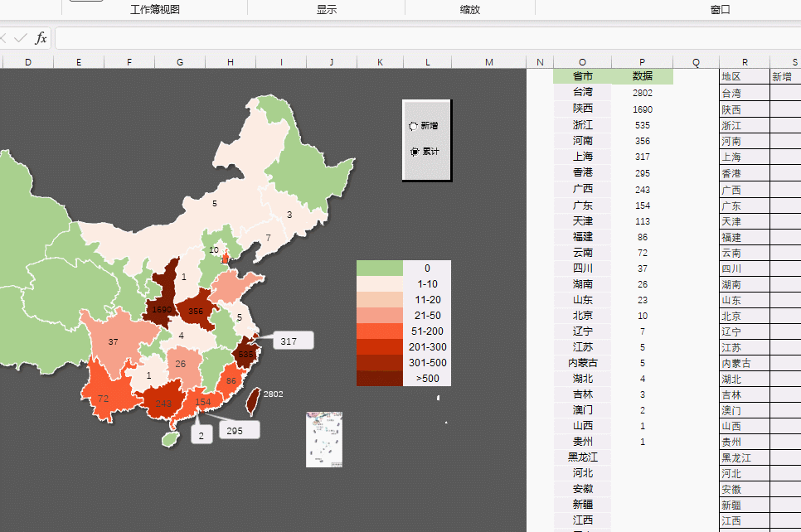Select column H header
Screen dimensions: 801x532
[x=231, y=62]
